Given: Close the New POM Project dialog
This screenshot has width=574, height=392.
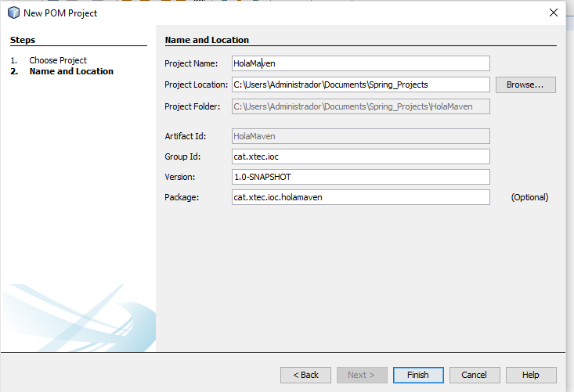Looking at the screenshot, I should tap(554, 13).
